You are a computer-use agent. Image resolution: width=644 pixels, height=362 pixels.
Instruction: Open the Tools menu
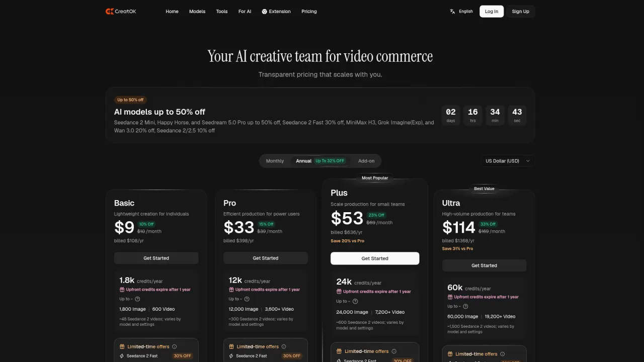tap(222, 11)
